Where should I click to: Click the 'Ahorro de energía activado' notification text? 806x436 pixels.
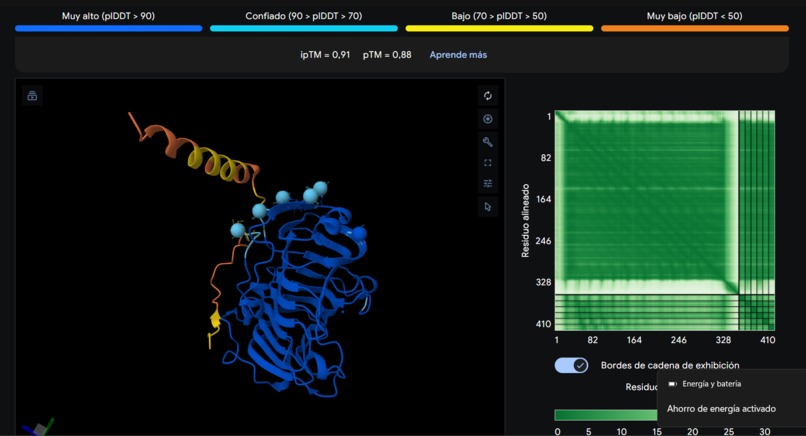(721, 409)
